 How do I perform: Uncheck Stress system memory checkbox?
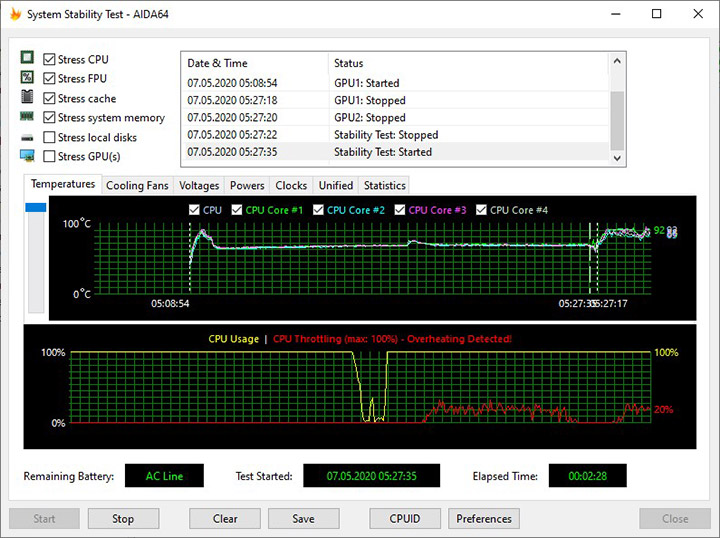coord(49,118)
